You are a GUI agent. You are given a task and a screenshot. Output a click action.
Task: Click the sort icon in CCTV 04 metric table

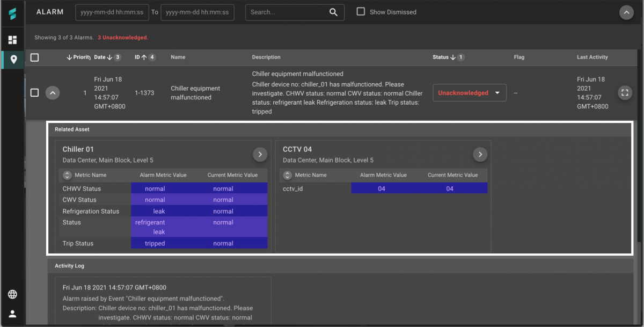coord(287,175)
